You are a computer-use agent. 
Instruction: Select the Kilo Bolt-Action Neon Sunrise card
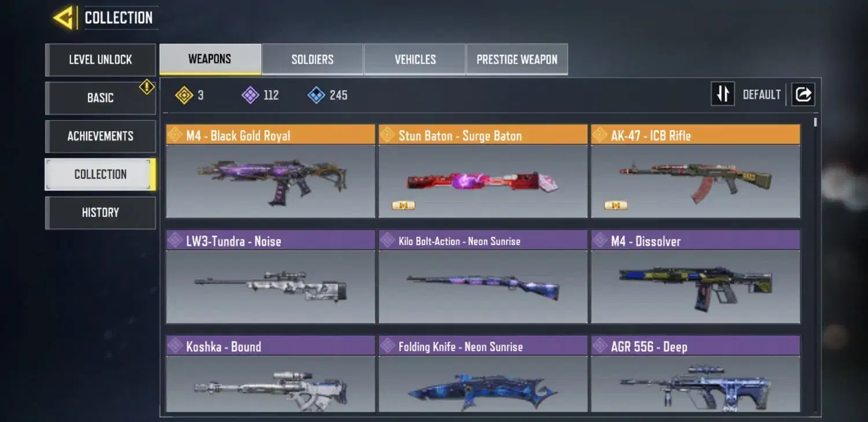pyautogui.click(x=483, y=277)
